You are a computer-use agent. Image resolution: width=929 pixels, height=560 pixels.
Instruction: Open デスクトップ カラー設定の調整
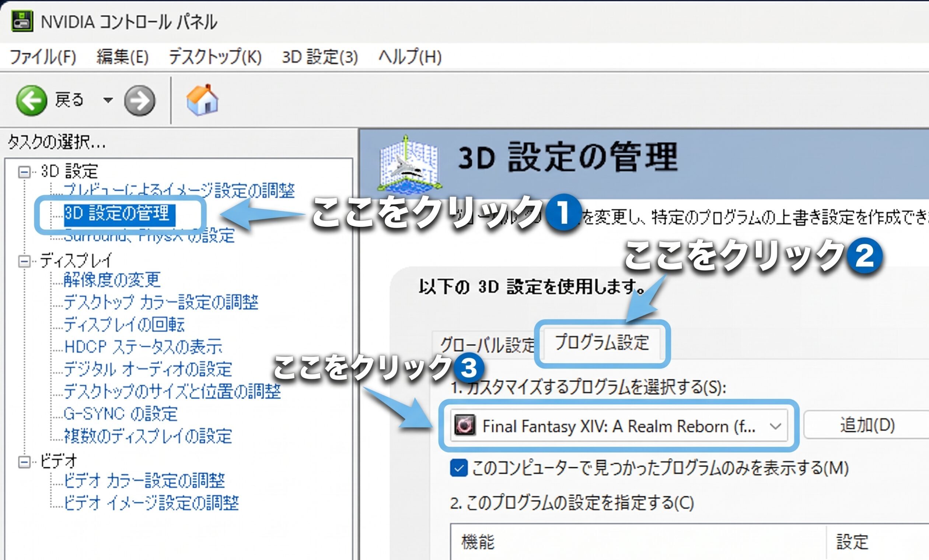point(161,302)
